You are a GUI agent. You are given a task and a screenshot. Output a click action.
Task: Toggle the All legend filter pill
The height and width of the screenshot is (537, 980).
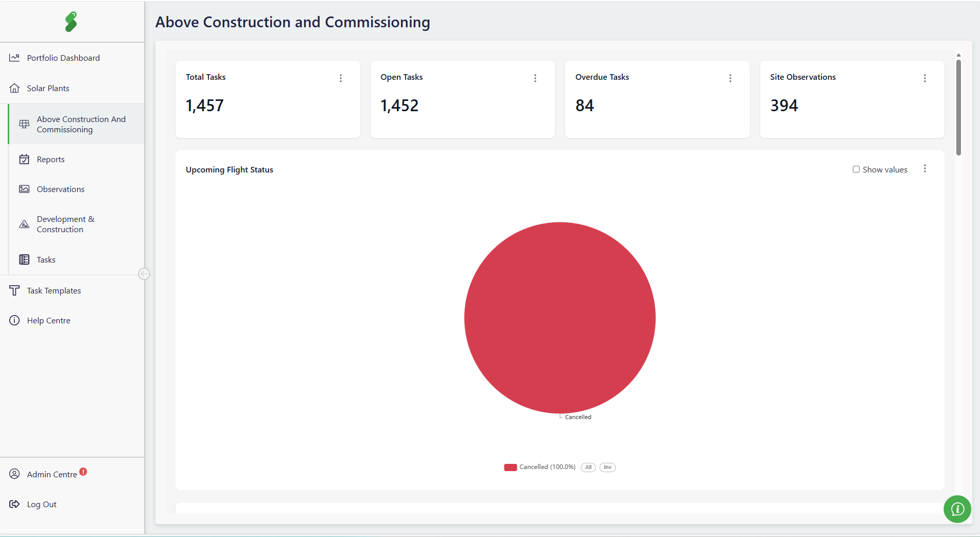pyautogui.click(x=588, y=467)
